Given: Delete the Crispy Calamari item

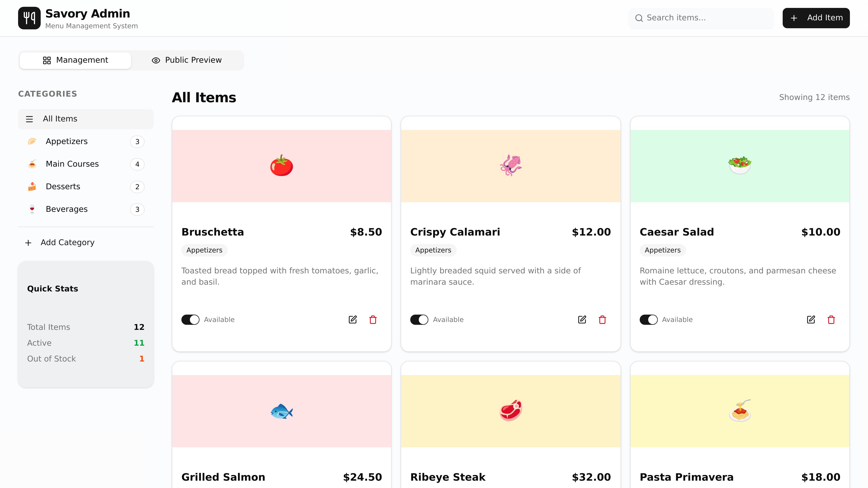Looking at the screenshot, I should point(602,319).
